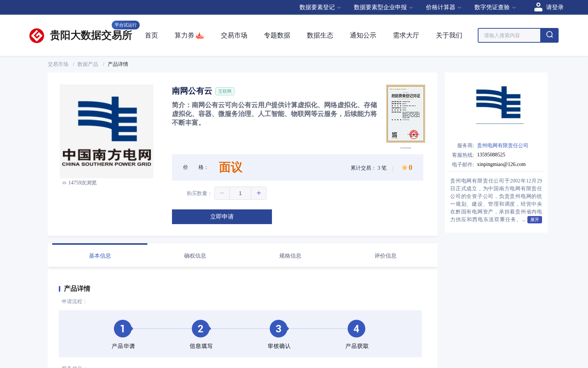The image size is (588, 368).
Task: Click 请登录 login link
Action: [555, 7]
